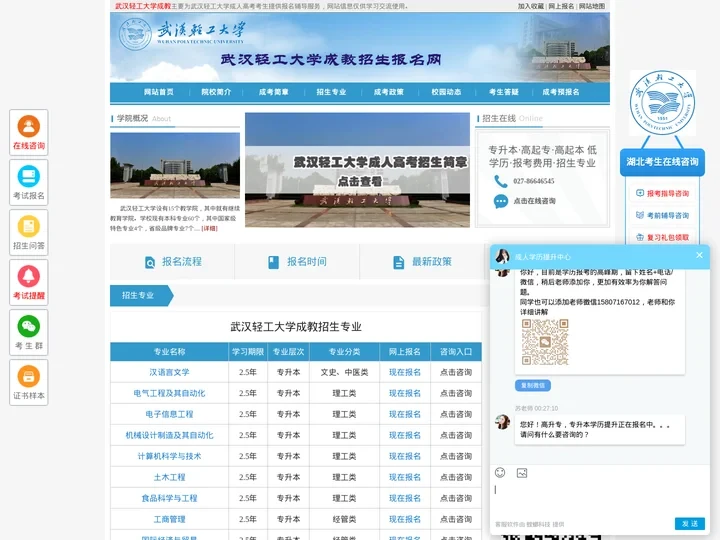
Task: Click the 考前辅导咨询 link
Action: click(662, 215)
